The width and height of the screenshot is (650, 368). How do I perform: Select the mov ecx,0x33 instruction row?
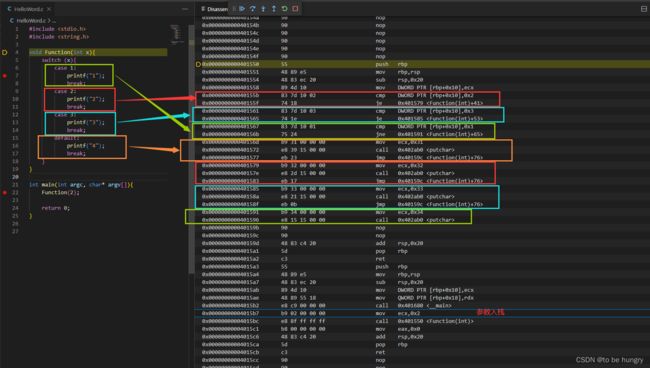422,189
